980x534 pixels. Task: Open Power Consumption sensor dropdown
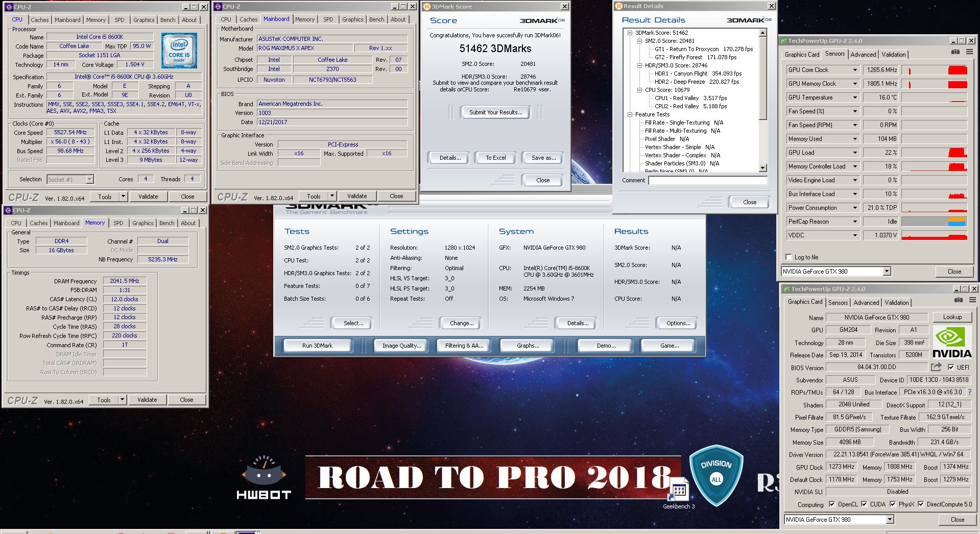click(x=855, y=208)
